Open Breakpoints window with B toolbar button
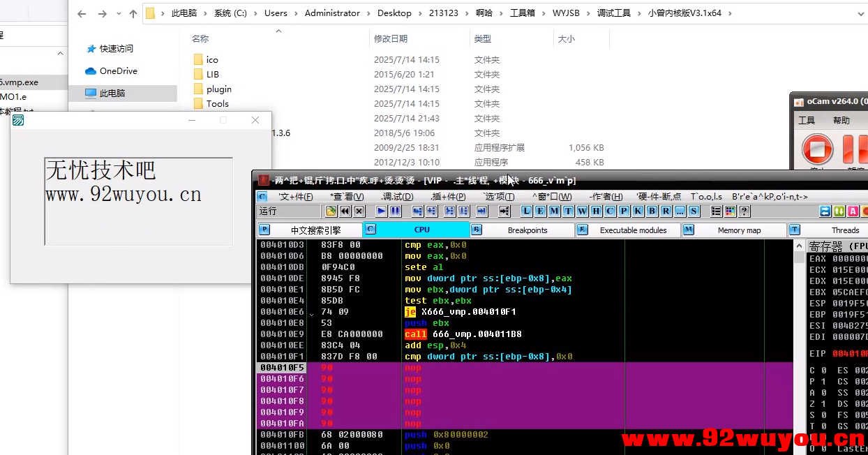Viewport: 868px width, 455px height. pyautogui.click(x=652, y=211)
